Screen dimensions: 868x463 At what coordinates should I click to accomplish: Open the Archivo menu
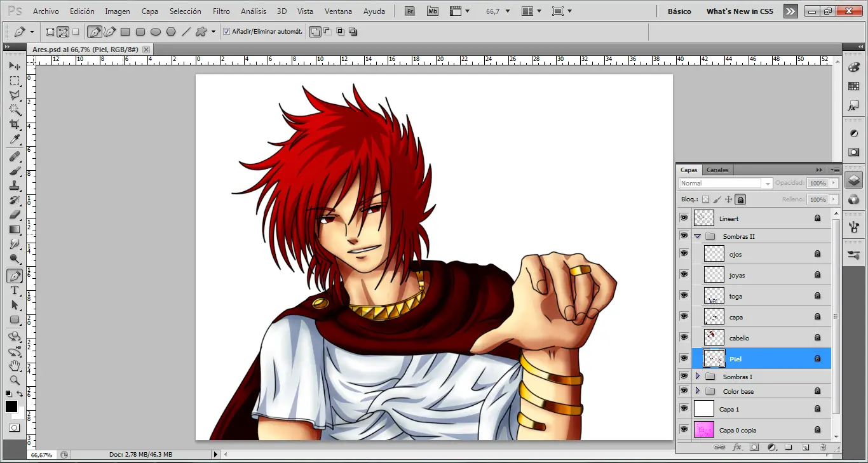click(x=46, y=11)
